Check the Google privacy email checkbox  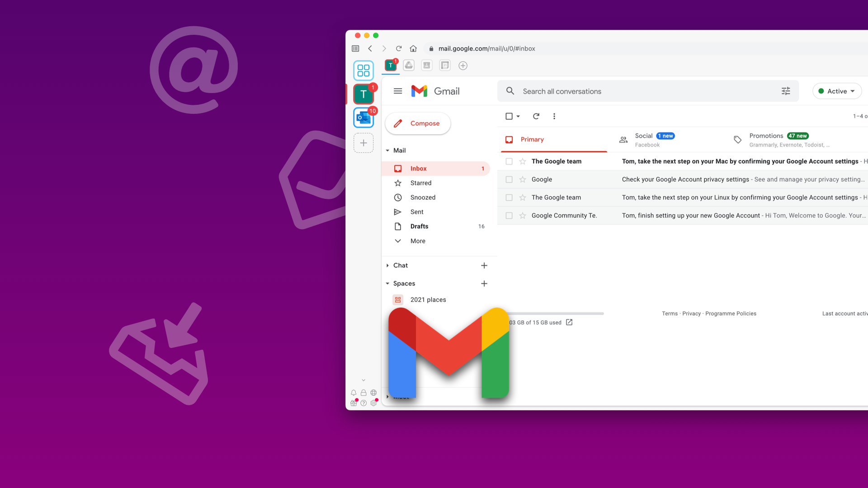pos(509,179)
